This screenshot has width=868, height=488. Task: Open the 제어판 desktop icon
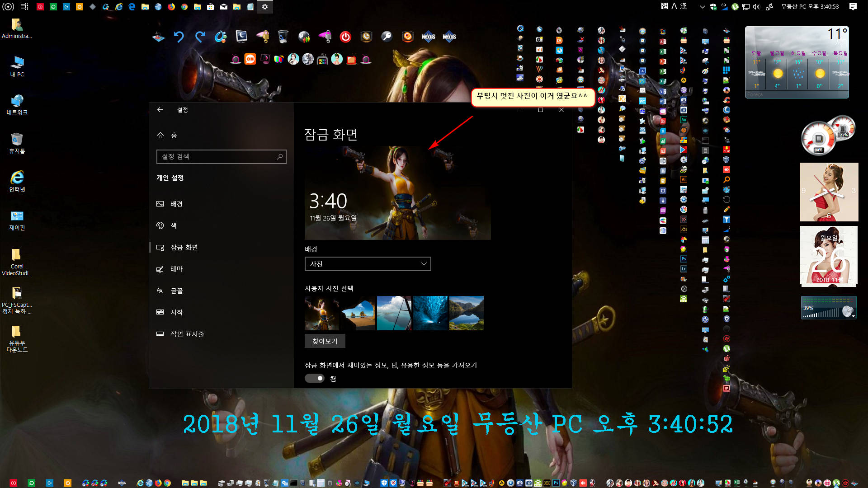tap(17, 220)
